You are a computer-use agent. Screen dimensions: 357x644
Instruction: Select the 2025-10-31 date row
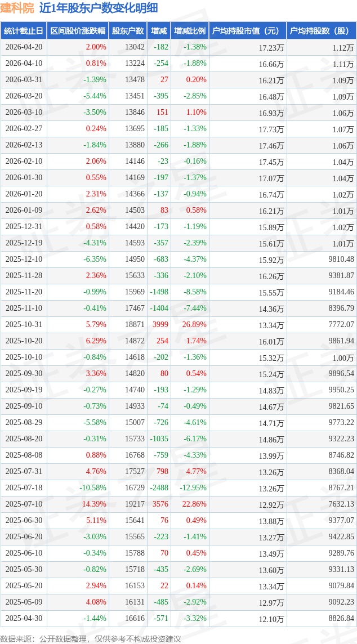point(24,325)
